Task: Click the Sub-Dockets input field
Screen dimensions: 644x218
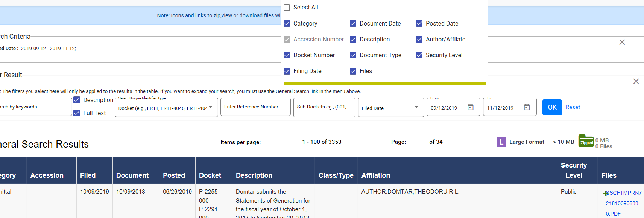Action: pyautogui.click(x=324, y=107)
